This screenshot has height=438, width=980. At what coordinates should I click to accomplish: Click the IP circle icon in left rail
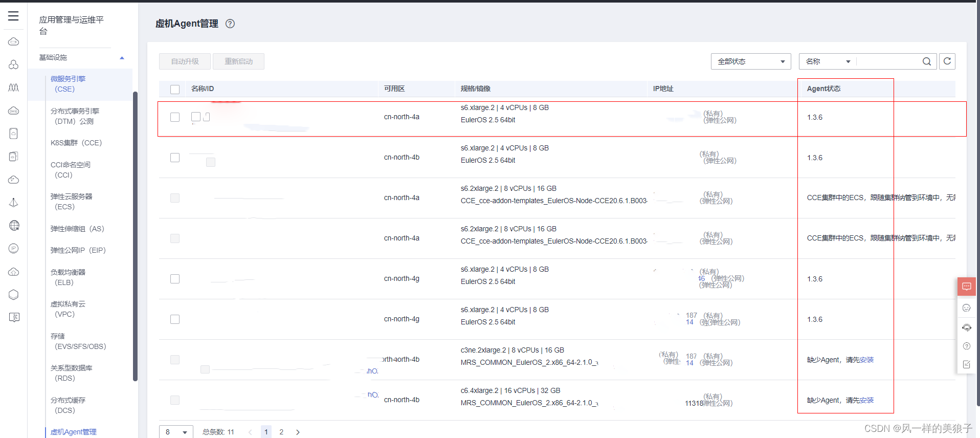14,248
